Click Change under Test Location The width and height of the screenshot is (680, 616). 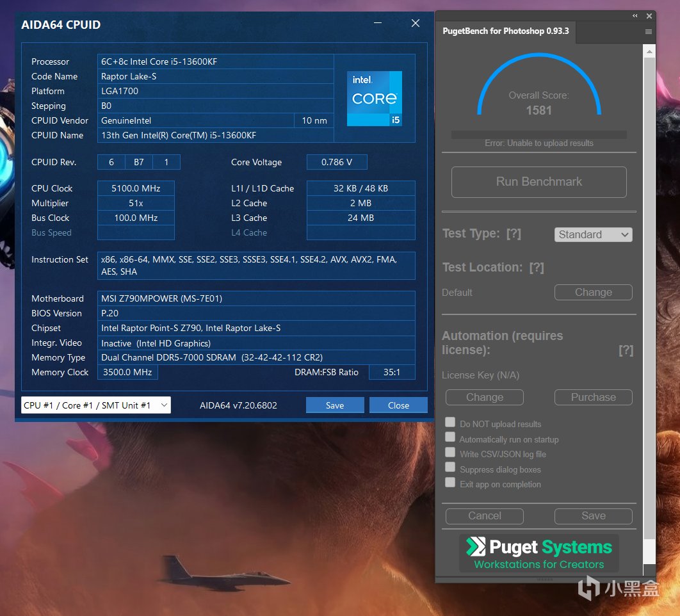593,293
